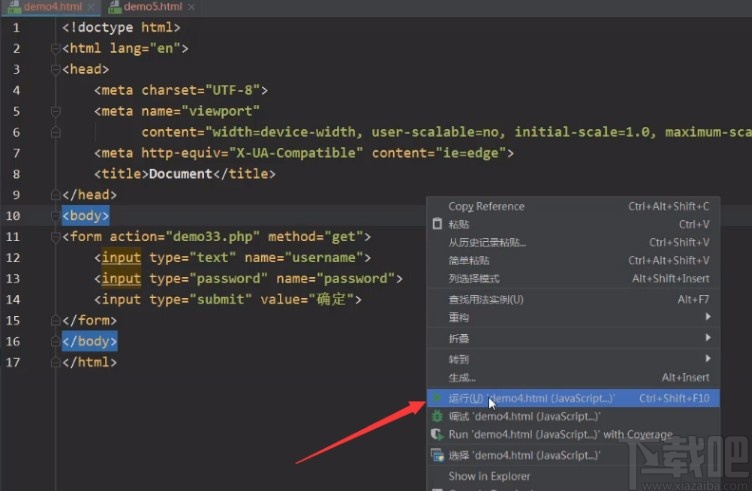Click the highlighted </body> closing tag

tap(89, 341)
